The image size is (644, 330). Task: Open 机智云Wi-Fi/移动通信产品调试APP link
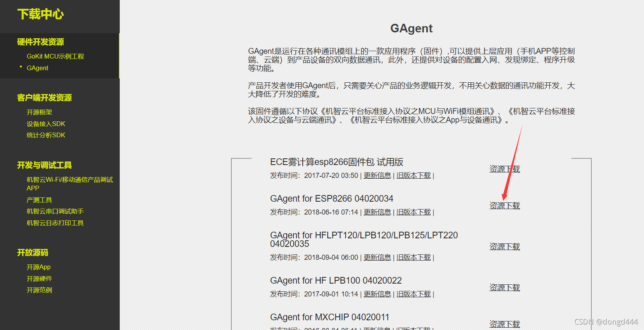(x=70, y=184)
